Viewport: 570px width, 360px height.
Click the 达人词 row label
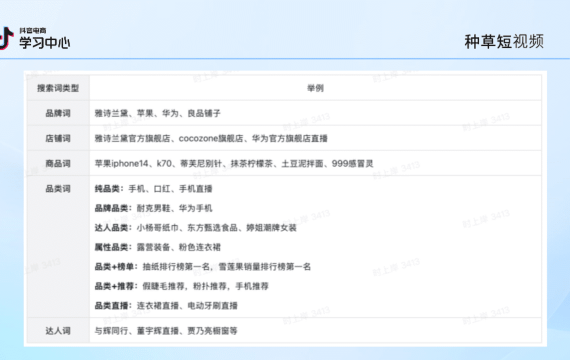click(x=58, y=331)
